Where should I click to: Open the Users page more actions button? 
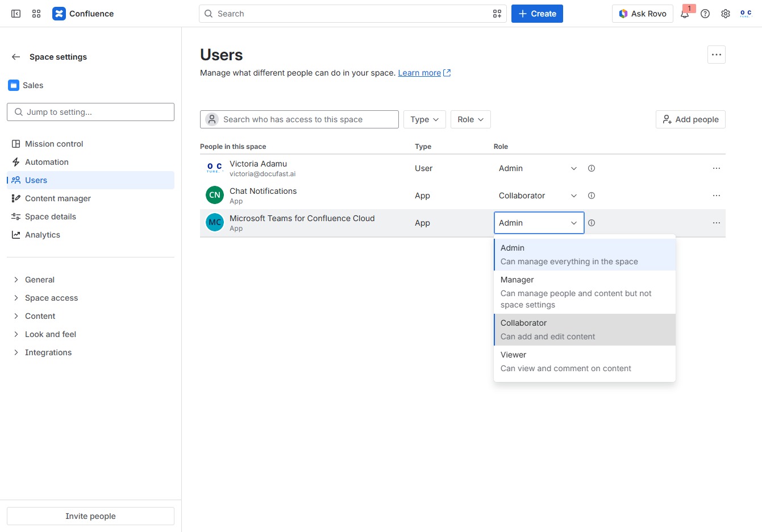717,55
